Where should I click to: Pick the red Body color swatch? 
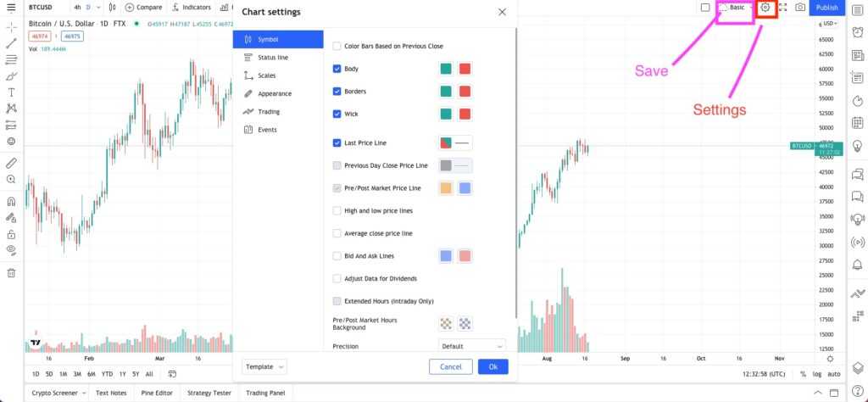(x=465, y=69)
